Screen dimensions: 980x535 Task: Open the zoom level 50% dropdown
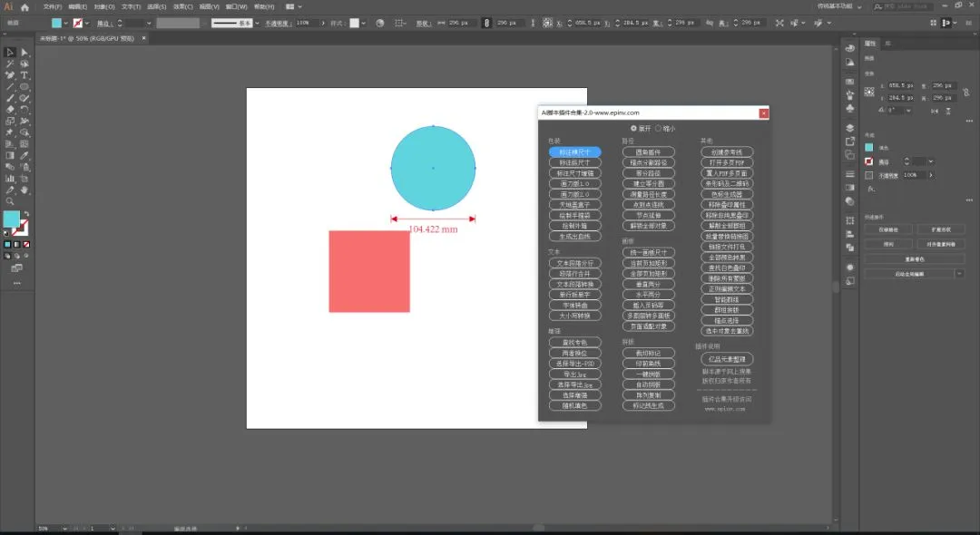65,528
